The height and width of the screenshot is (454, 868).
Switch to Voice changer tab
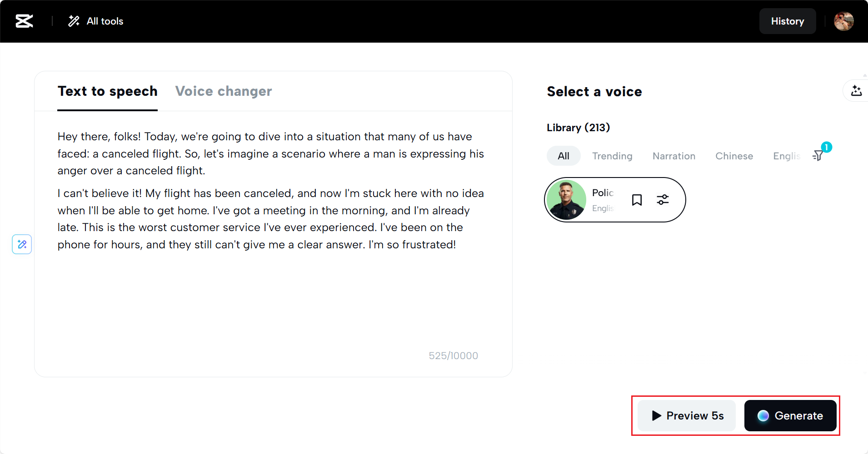224,91
